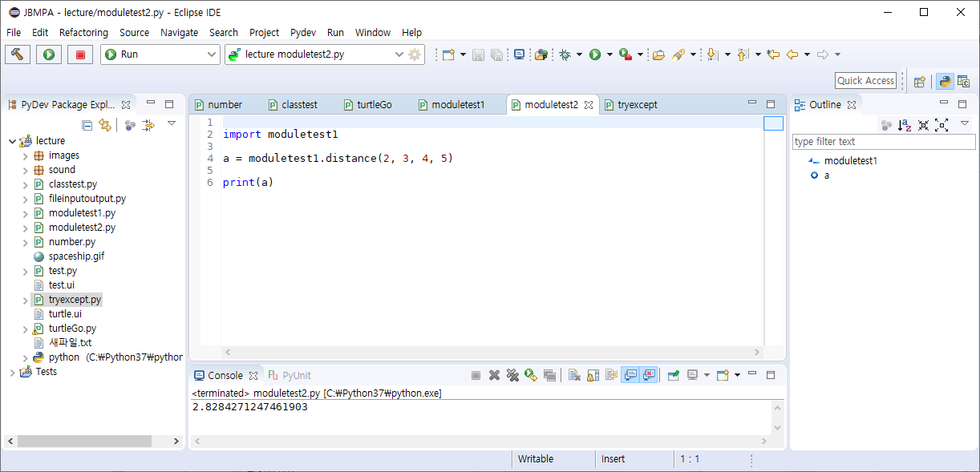Click the Quick Access search field

[865, 81]
